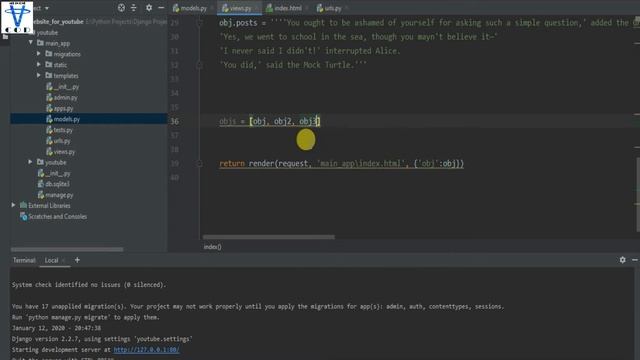
Task: Select db.sqlite3 in Project tree
Action: point(57,184)
